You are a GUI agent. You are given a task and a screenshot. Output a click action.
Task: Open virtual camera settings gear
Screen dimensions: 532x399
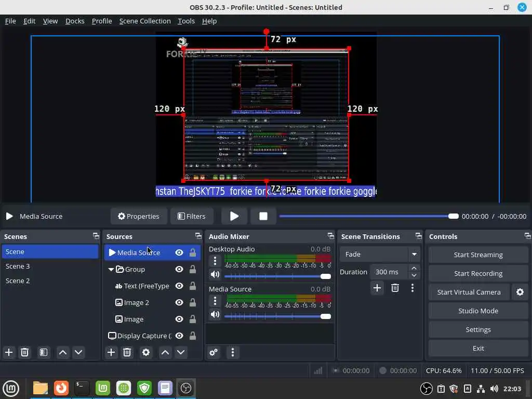[x=520, y=292]
